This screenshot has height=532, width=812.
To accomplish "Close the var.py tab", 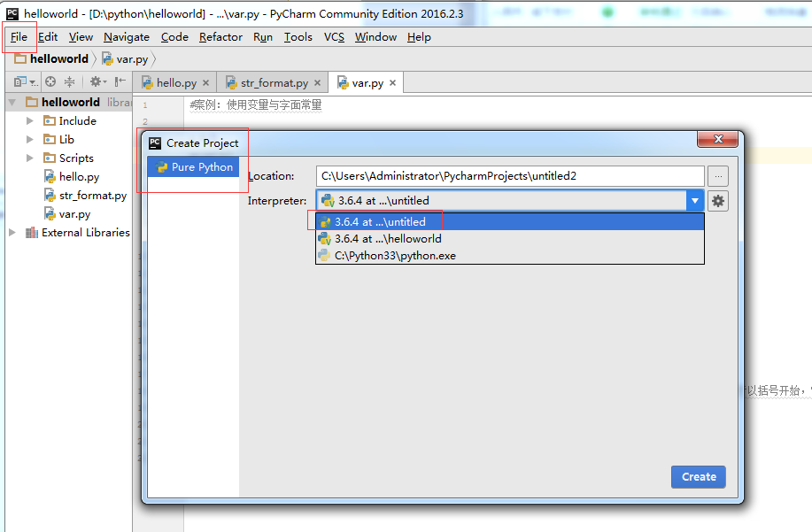I will tap(392, 83).
